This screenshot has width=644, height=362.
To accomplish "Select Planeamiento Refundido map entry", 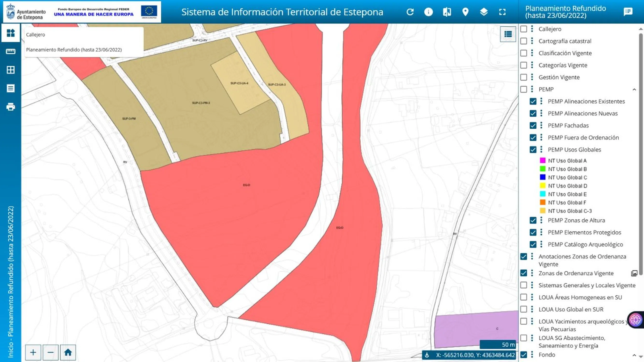I will click(x=74, y=50).
